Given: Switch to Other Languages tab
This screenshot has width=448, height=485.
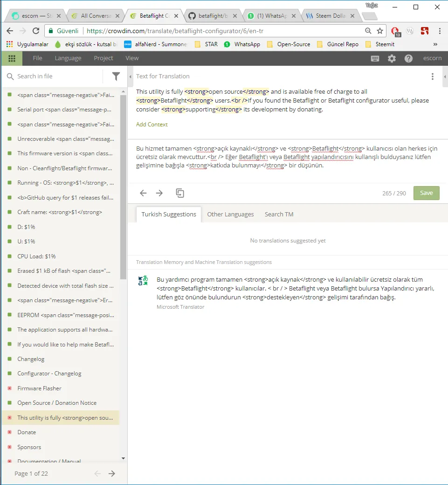Looking at the screenshot, I should point(230,215).
